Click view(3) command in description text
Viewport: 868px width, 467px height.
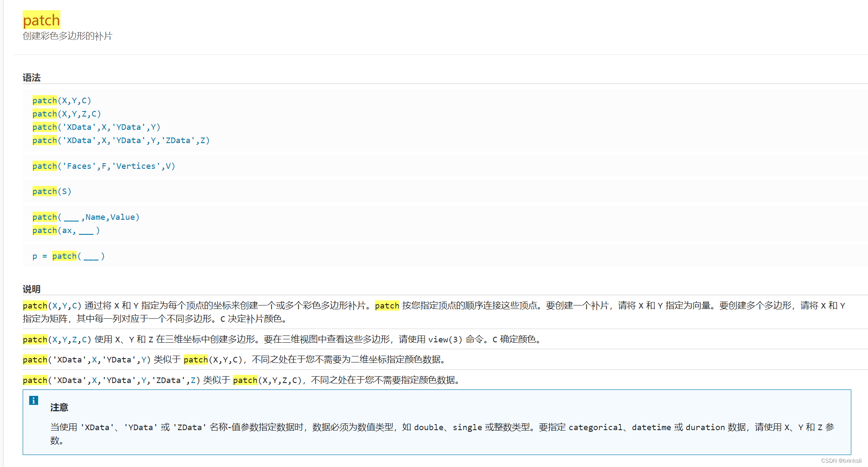tap(445, 340)
